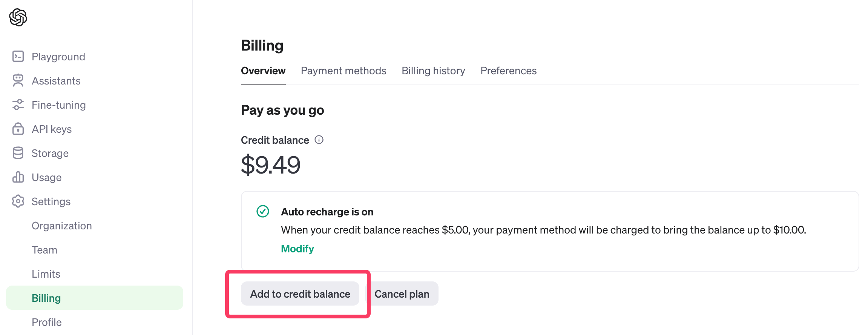
Task: Navigate to Limits in sidebar
Action: coord(46,274)
